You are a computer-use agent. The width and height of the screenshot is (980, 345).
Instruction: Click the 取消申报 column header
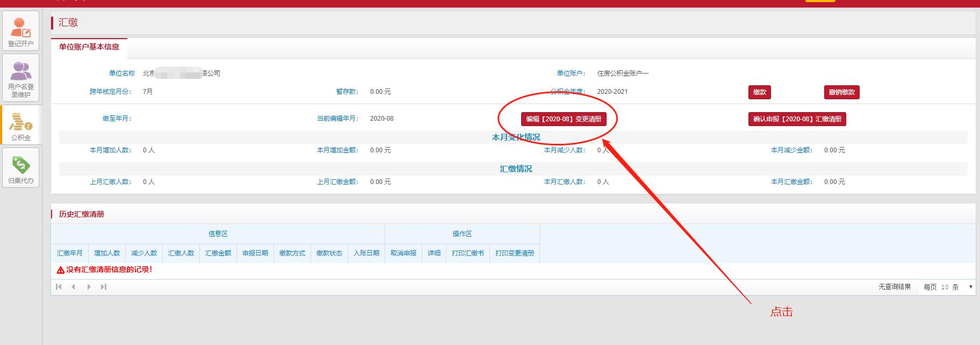(403, 253)
